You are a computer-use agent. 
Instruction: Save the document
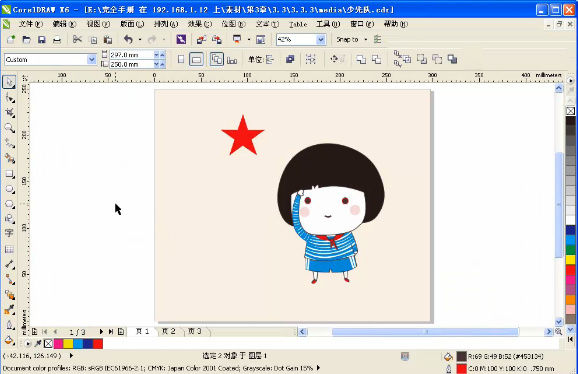pos(42,39)
